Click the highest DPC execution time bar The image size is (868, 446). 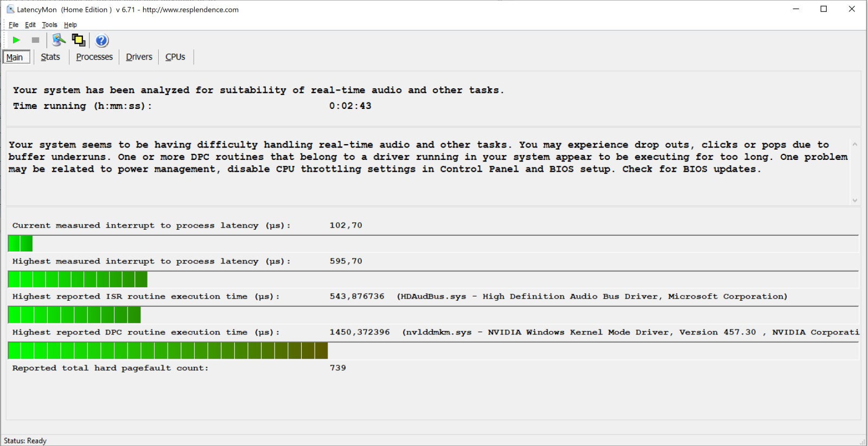click(x=433, y=351)
